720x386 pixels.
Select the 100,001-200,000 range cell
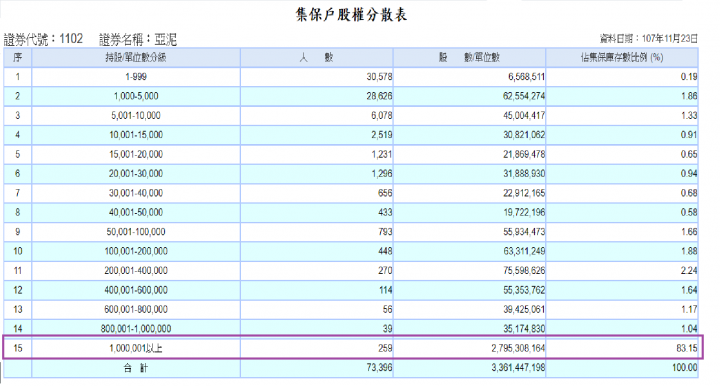point(136,251)
